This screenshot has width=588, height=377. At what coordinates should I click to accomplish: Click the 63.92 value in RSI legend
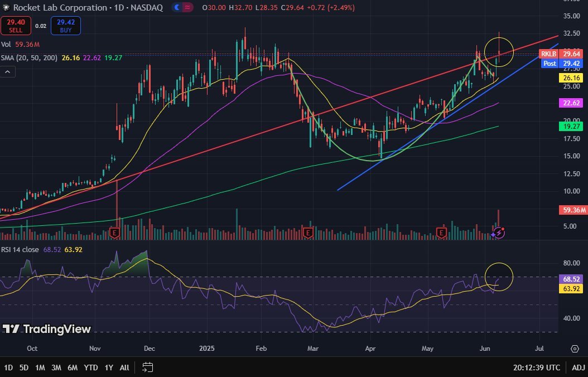click(x=74, y=250)
